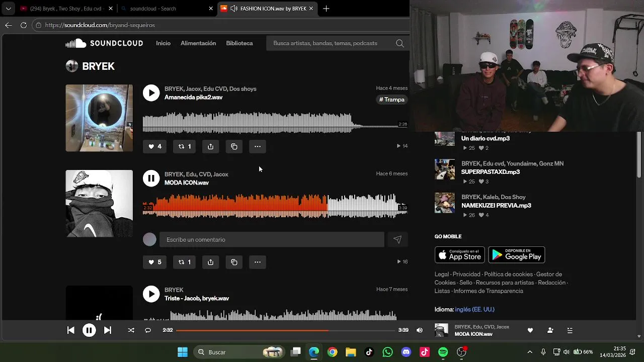
Task: Change language via inglés (EE. UU.) link
Action: 474,309
